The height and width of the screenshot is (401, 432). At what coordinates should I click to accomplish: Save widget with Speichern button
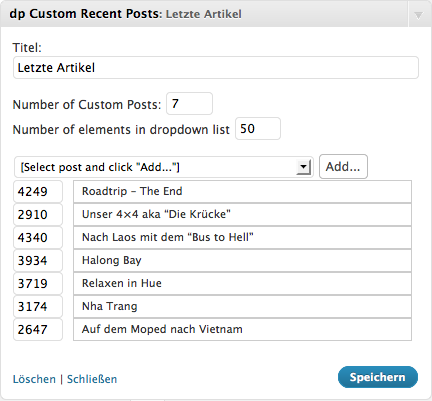[x=378, y=377]
